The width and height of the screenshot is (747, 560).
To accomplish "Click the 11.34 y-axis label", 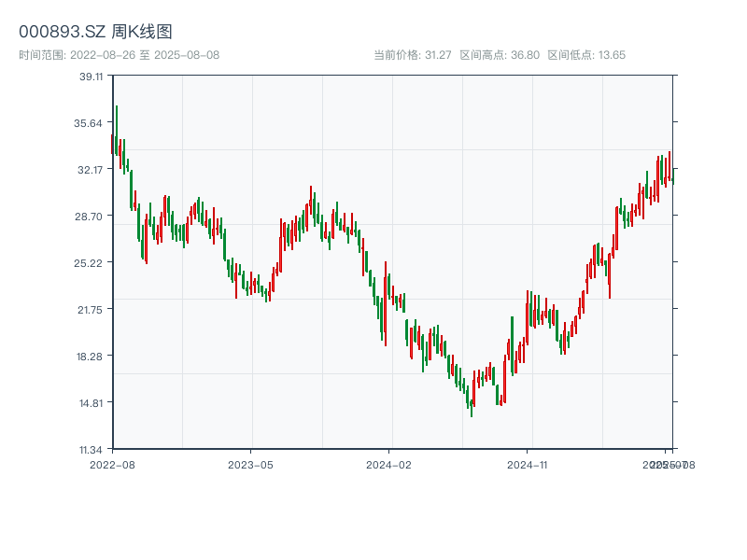I will tap(92, 450).
